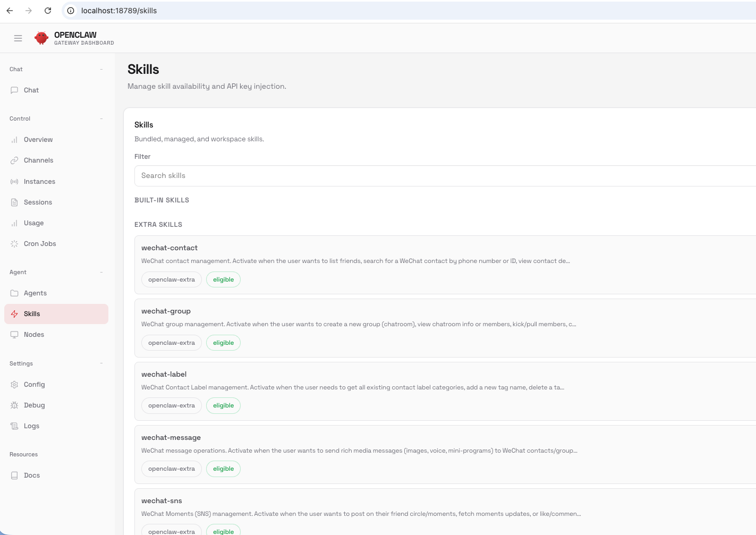Collapse the Settings sidebar section
The image size is (756, 535).
tap(101, 363)
